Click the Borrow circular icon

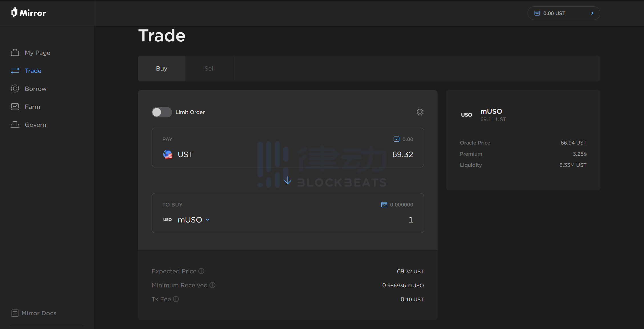click(15, 89)
